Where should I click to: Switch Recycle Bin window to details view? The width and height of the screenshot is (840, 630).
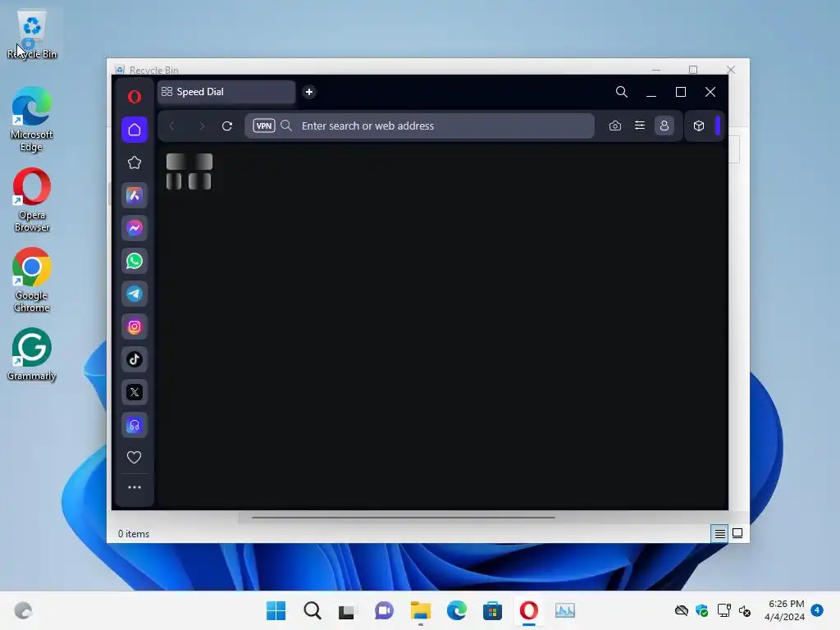pyautogui.click(x=719, y=533)
